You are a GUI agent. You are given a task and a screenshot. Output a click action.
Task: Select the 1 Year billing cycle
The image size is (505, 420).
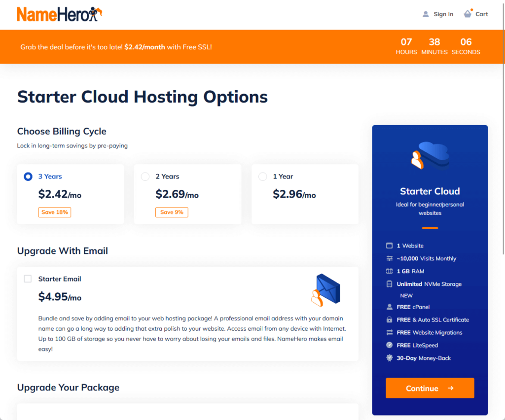point(263,176)
